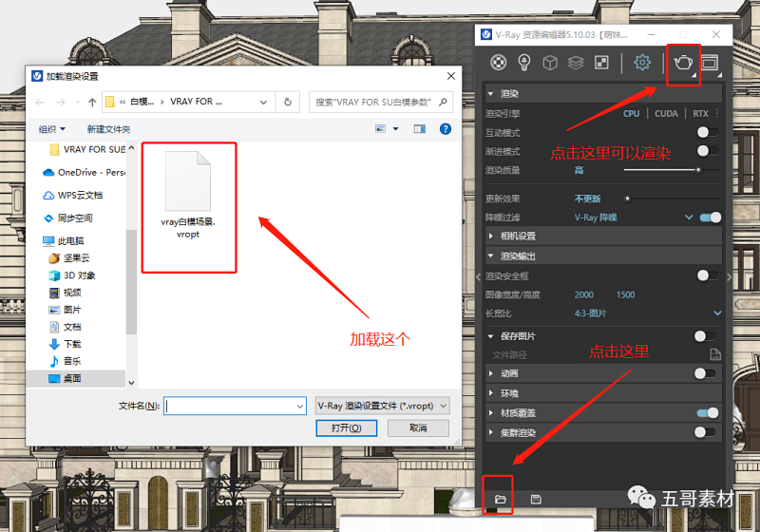Adjust the 更新效果 slider

(x=628, y=199)
